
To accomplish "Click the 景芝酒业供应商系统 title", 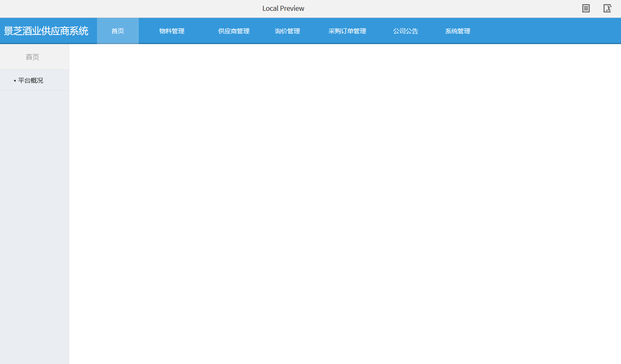I will pyautogui.click(x=46, y=31).
